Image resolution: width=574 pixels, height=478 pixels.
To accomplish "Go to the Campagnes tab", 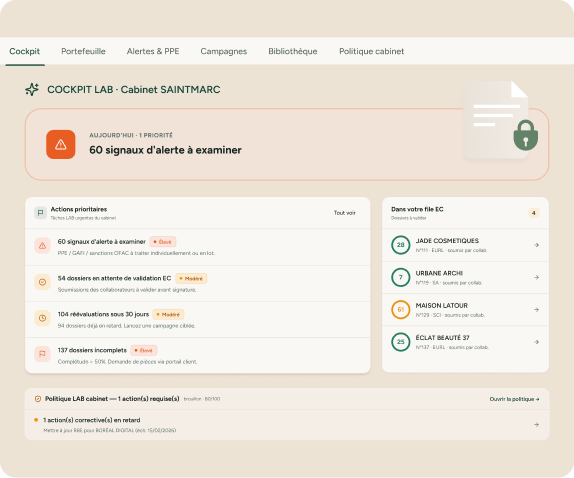I will (224, 51).
